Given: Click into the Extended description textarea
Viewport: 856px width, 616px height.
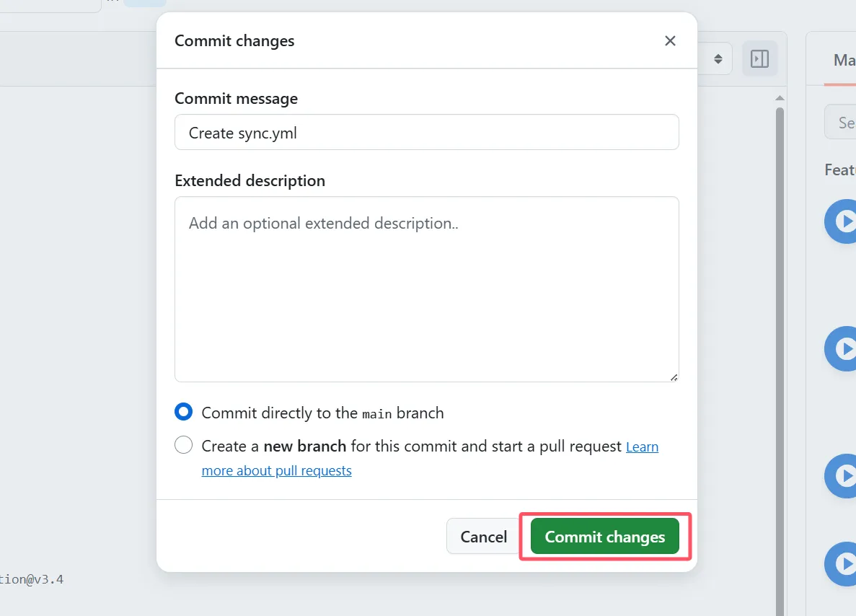Looking at the screenshot, I should click(426, 289).
